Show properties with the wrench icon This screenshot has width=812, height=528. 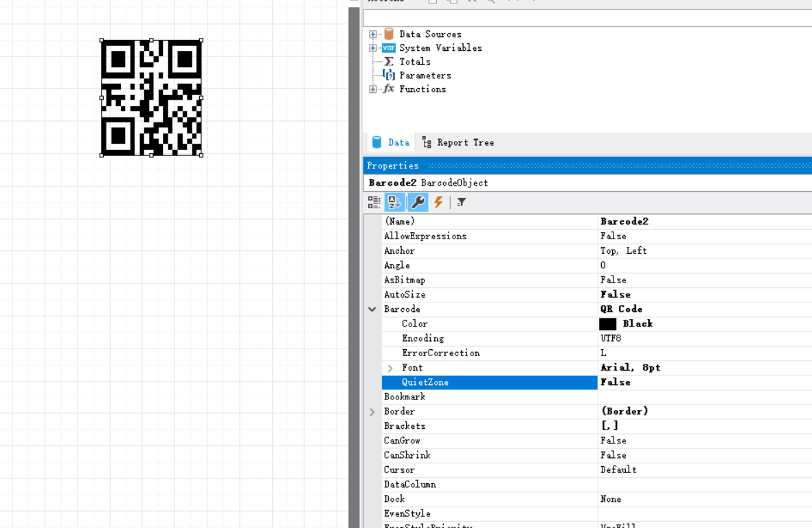418,202
